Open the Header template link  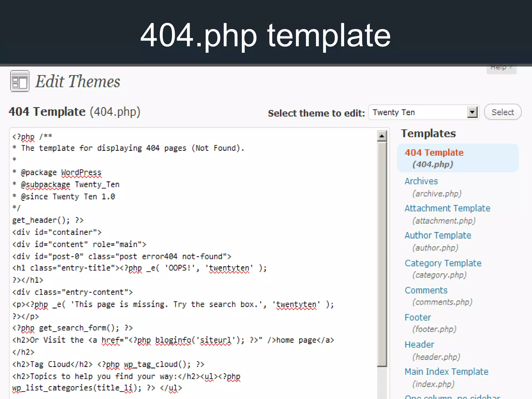(419, 344)
